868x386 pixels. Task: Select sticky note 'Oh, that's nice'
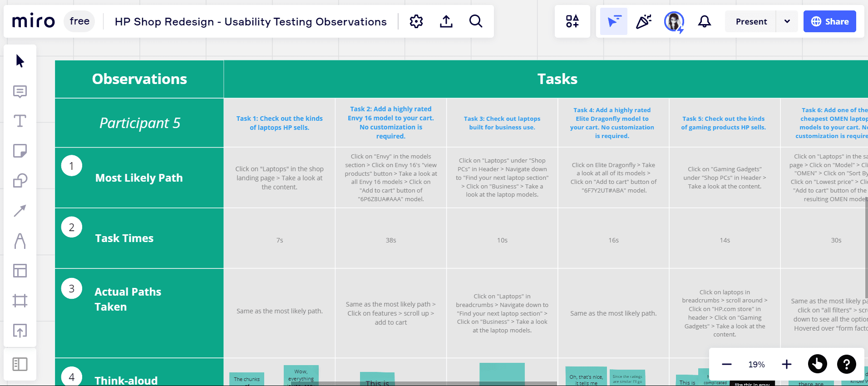coord(586,377)
